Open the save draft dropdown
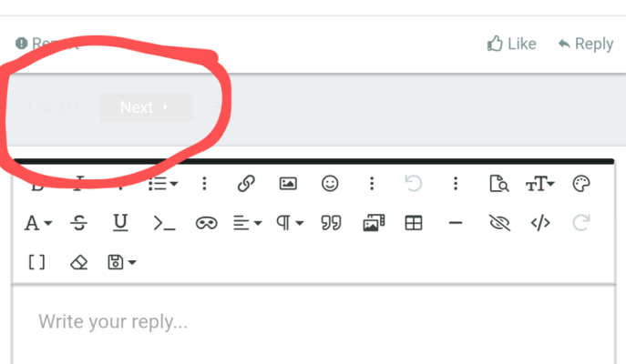The height and width of the screenshot is (364, 626). [122, 262]
